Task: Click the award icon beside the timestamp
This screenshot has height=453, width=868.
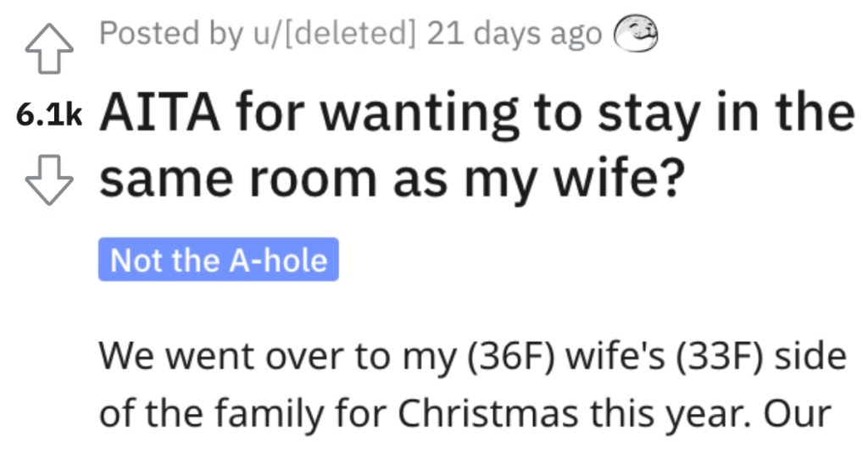Action: (x=636, y=35)
